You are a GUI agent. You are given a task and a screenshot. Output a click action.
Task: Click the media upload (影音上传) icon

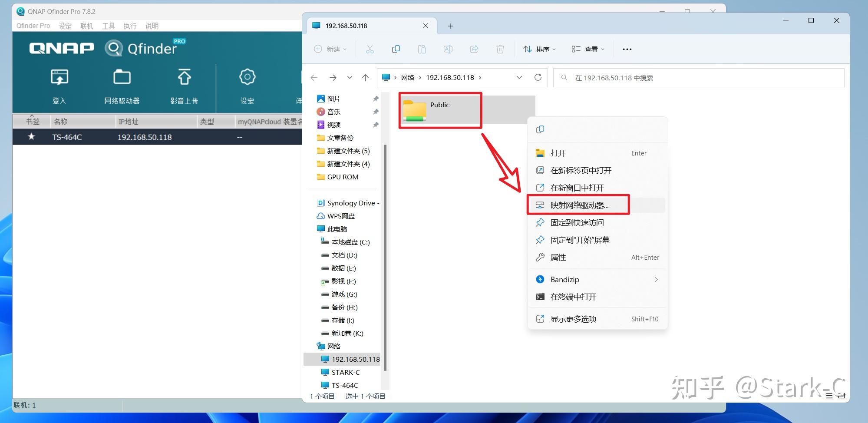point(184,77)
